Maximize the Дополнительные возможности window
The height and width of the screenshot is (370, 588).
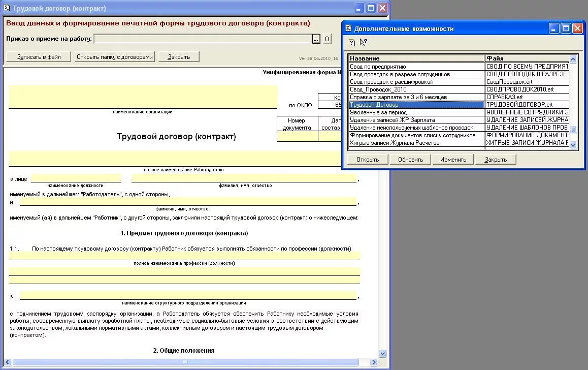click(x=566, y=28)
